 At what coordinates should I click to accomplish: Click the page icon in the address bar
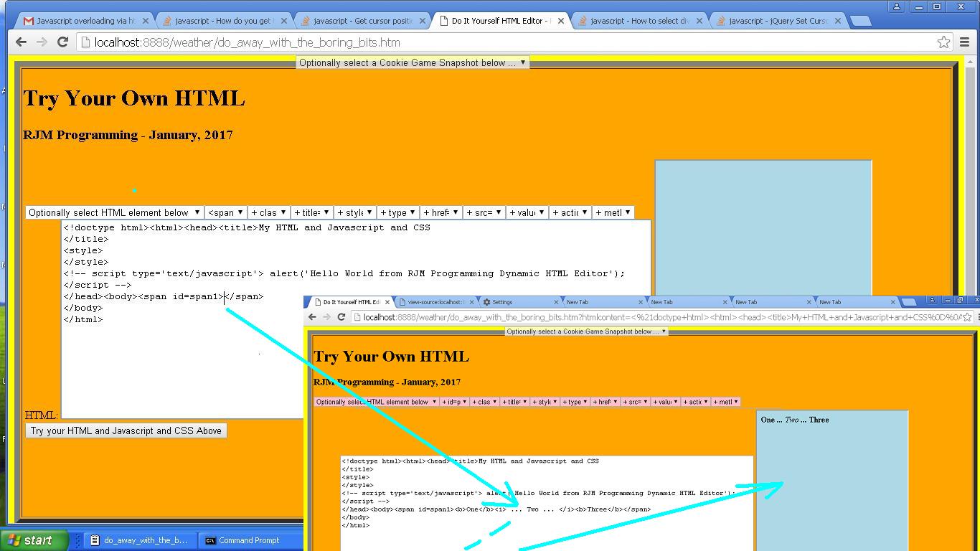click(81, 42)
